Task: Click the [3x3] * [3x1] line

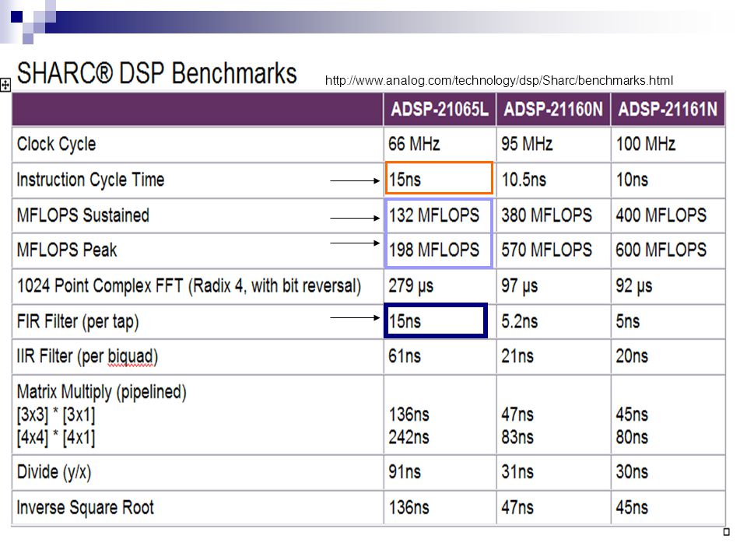Action: pyautogui.click(x=56, y=415)
